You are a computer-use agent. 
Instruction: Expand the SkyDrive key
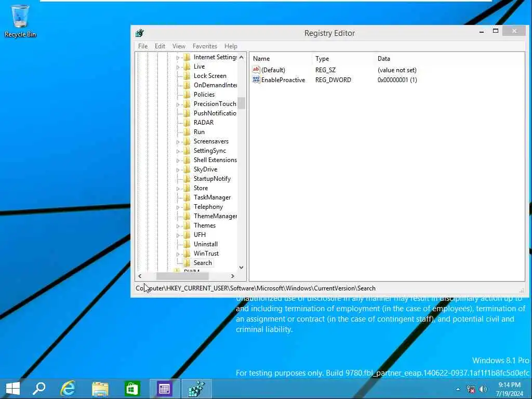click(178, 170)
